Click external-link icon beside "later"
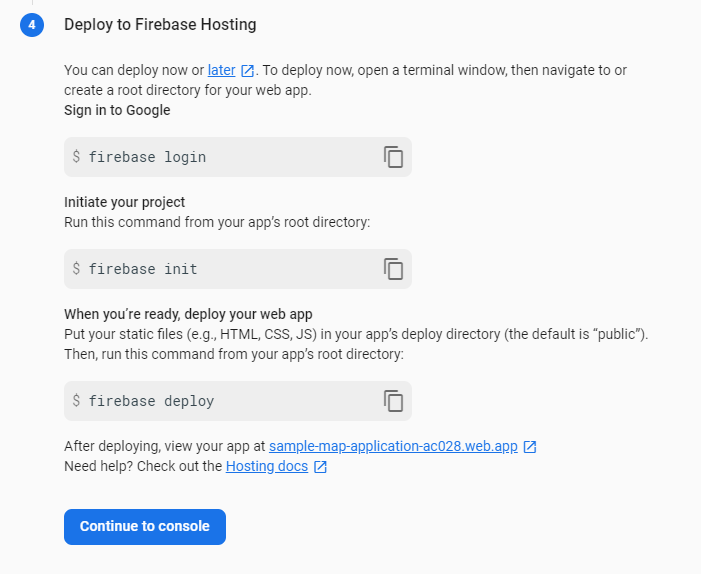Image resolution: width=701 pixels, height=574 pixels. click(247, 71)
